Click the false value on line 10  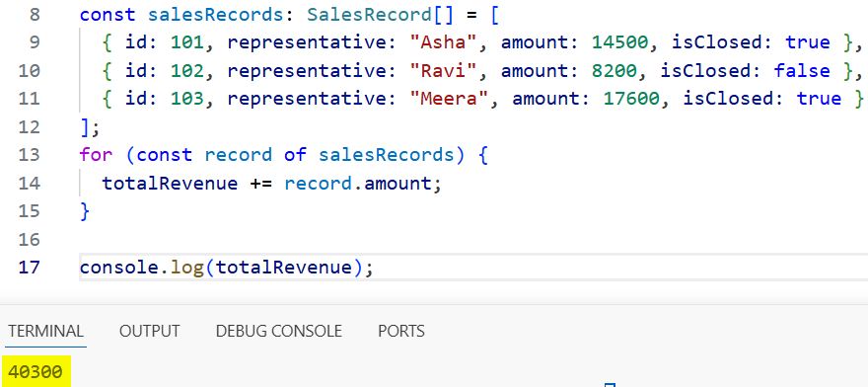coord(802,71)
